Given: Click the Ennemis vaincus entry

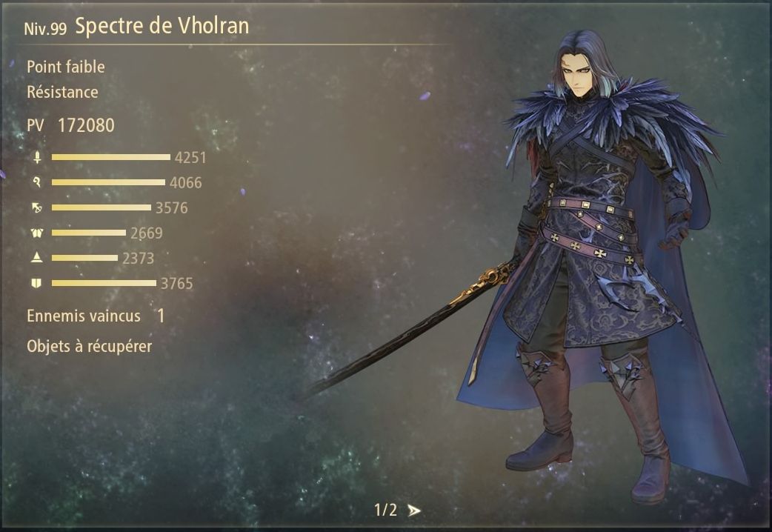Looking at the screenshot, I should 84,316.
